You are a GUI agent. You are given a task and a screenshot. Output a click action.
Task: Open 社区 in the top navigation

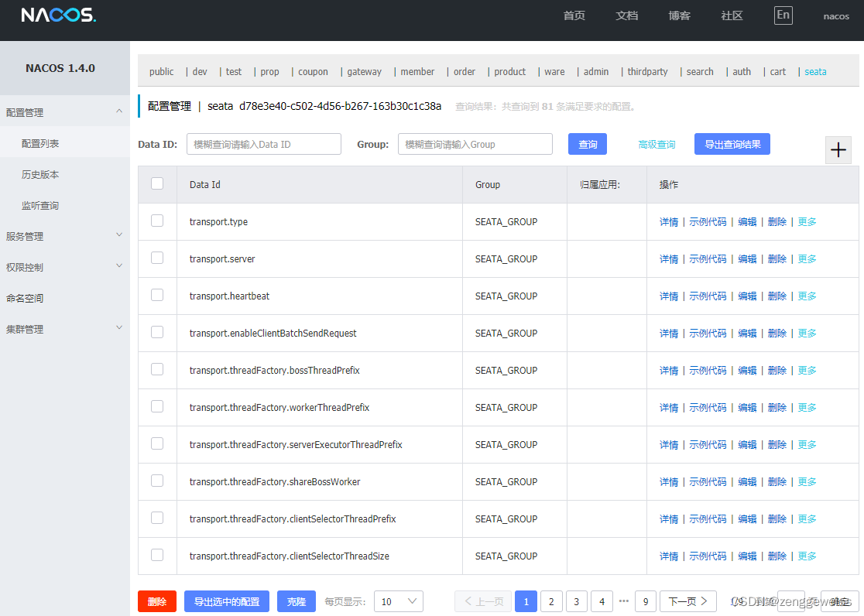tap(732, 15)
